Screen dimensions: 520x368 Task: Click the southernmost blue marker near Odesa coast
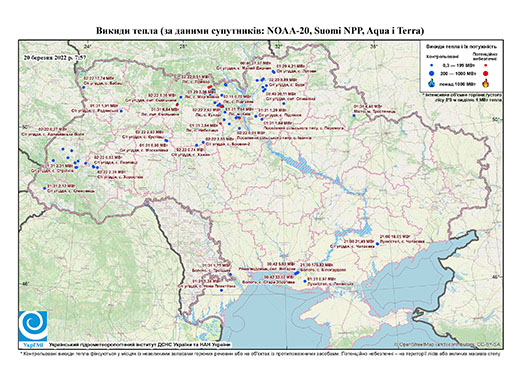[x=221, y=290]
